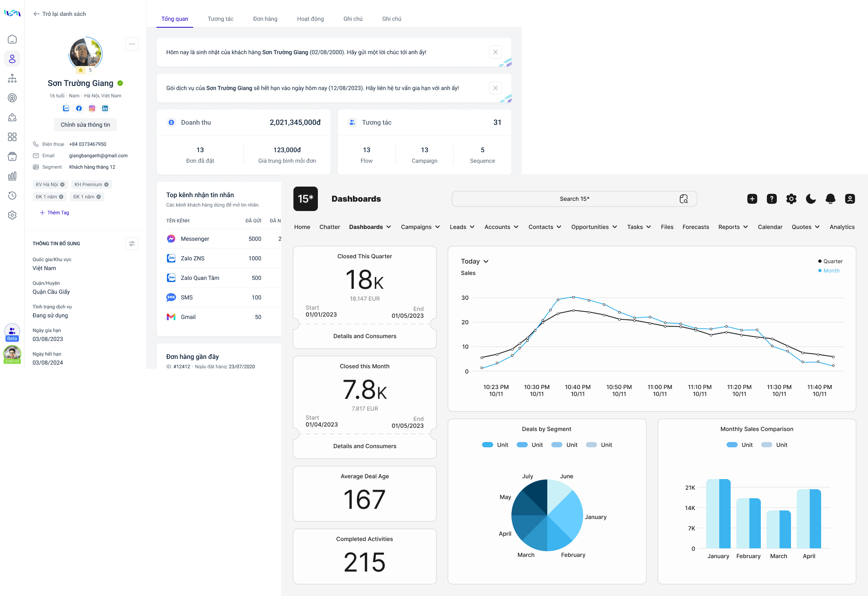Open notifications via the bell icon

(x=830, y=199)
